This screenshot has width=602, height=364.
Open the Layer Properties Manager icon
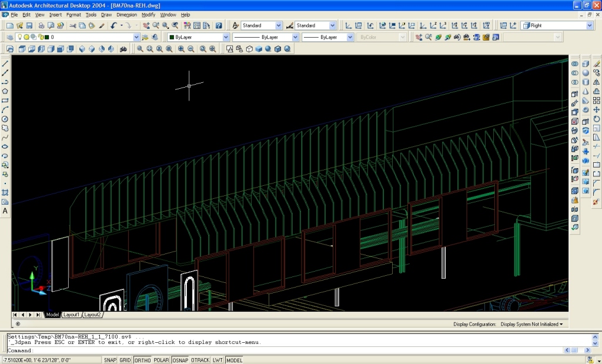[x=10, y=37]
